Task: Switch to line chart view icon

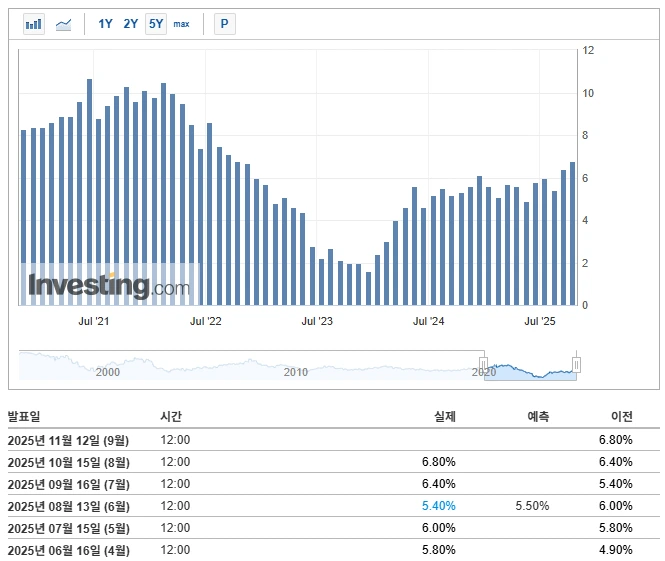Action: click(64, 24)
